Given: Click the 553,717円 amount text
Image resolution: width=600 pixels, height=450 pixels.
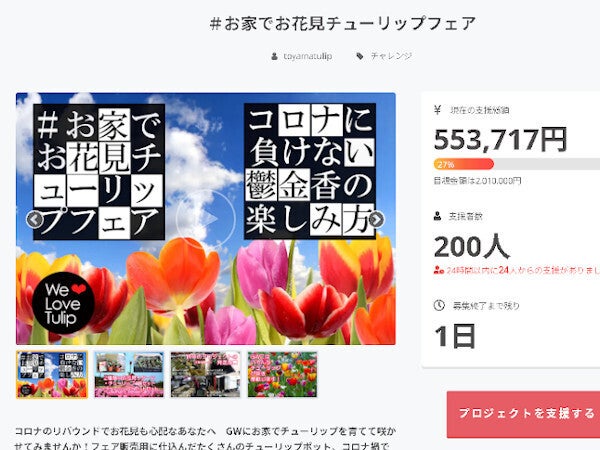Looking at the screenshot, I should (501, 140).
